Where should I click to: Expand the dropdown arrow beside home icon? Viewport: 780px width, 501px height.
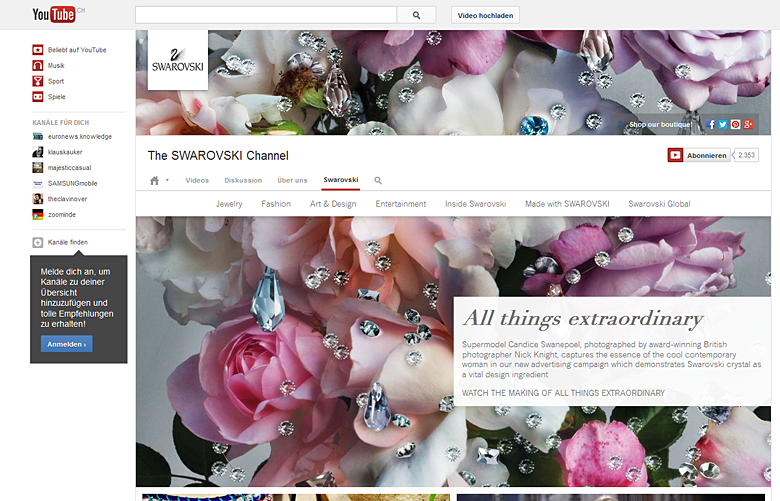[x=167, y=181]
